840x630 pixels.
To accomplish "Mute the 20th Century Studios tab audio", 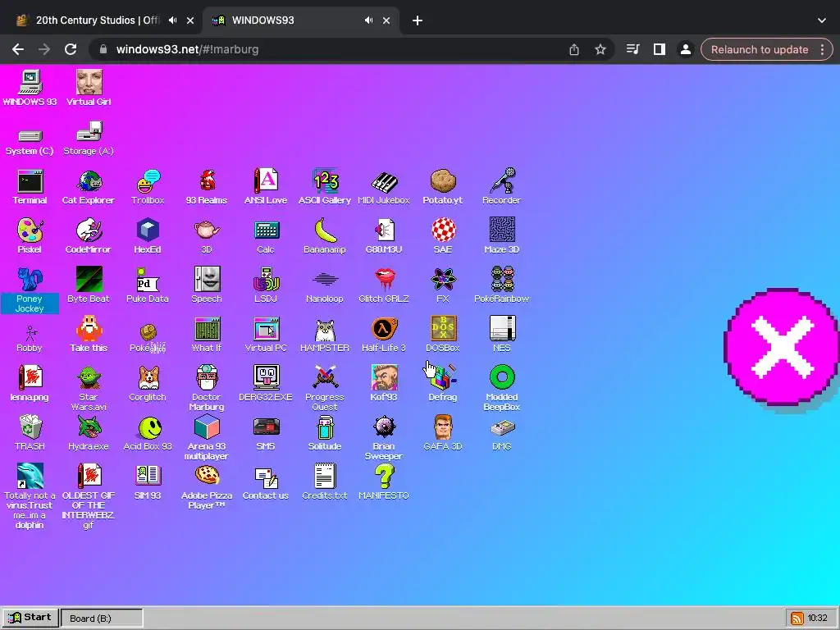I will [x=172, y=21].
